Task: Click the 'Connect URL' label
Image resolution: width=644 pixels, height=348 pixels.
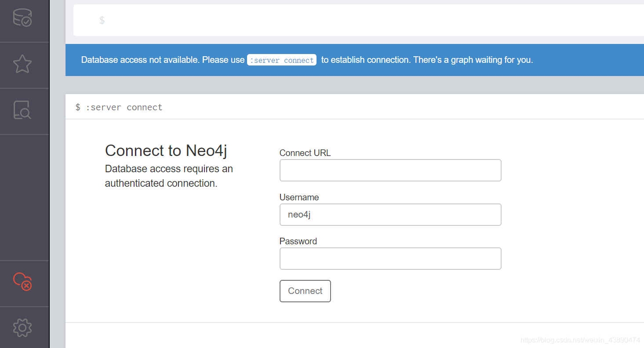Action: tap(305, 153)
